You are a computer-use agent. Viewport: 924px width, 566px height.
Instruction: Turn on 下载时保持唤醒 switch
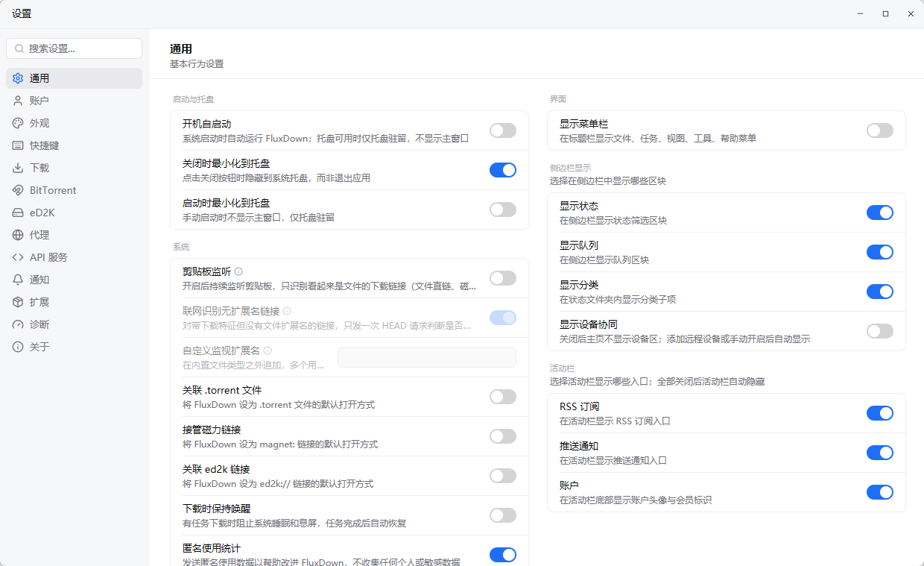[503, 515]
